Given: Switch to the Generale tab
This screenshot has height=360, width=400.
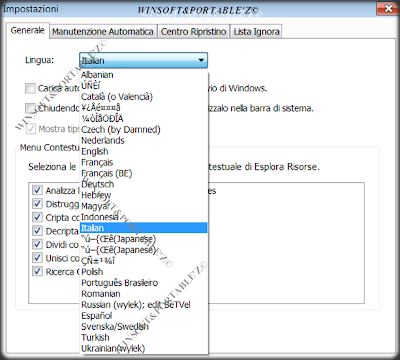Looking at the screenshot, I should [28, 30].
